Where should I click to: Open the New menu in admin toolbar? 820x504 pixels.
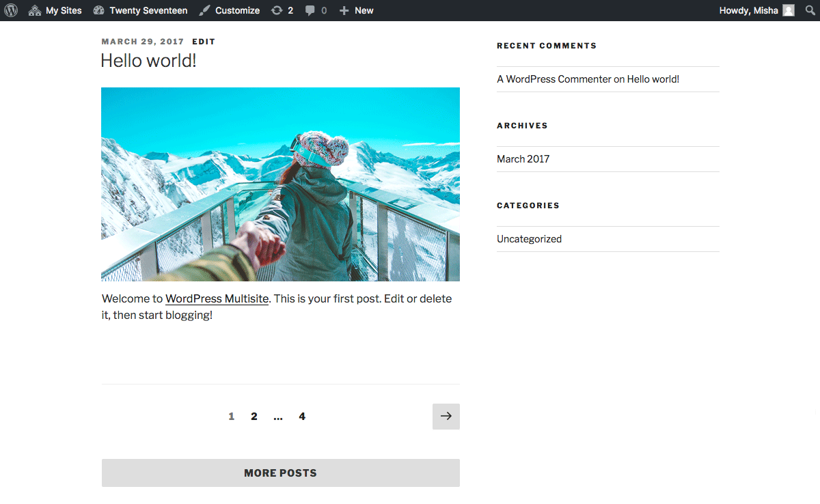tap(356, 10)
